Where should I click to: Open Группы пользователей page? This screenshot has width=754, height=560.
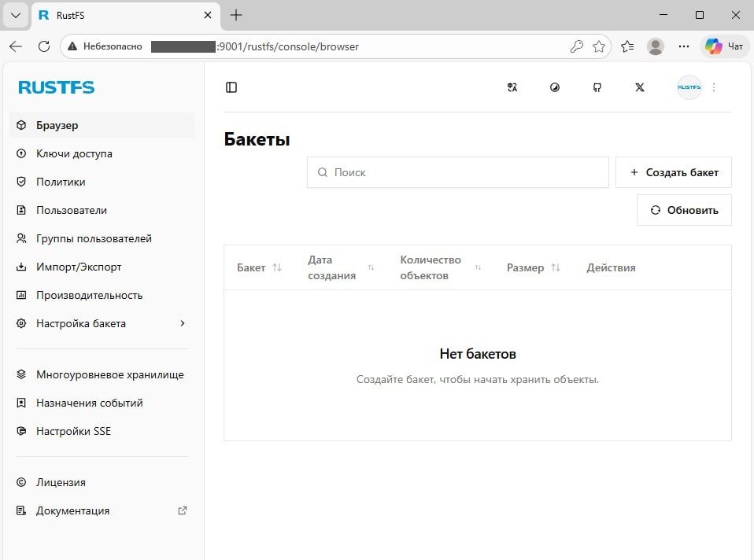point(102,238)
